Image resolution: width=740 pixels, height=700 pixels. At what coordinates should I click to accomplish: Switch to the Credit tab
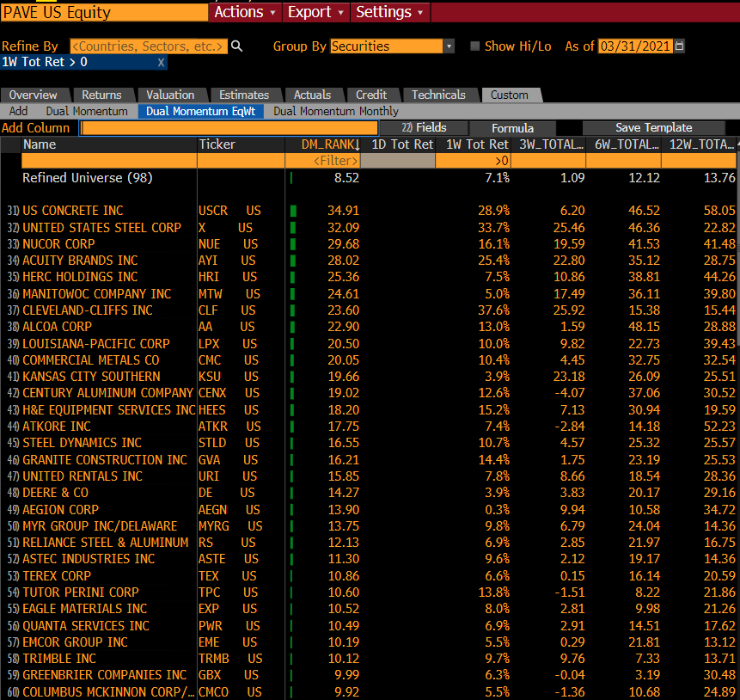pyautogui.click(x=371, y=95)
